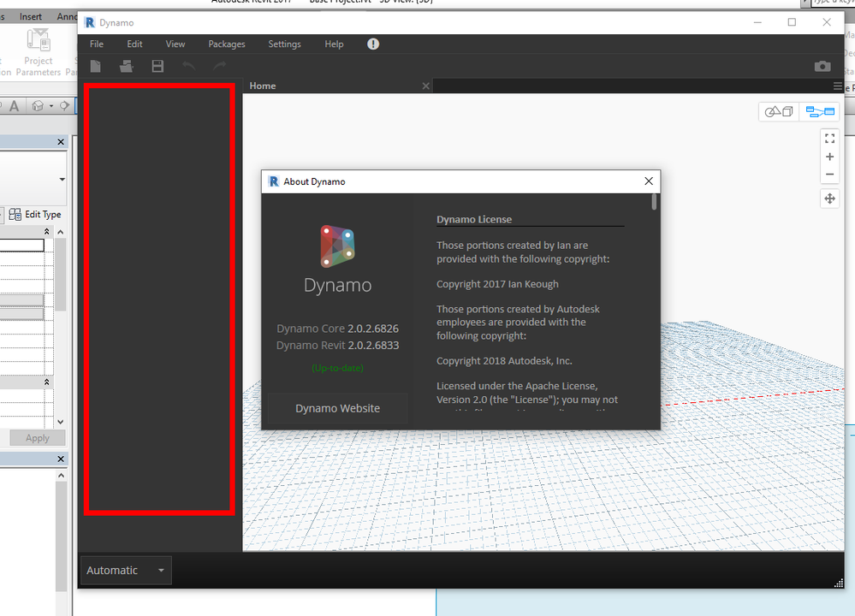855x616 pixels.
Task: Click the Copyright 2018 Autodesk text
Action: [x=504, y=361]
